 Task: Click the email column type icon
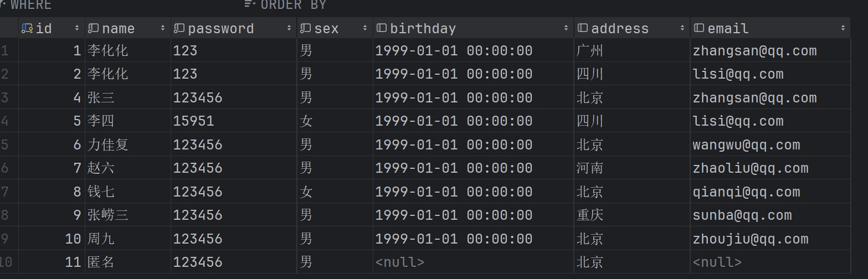[698, 28]
